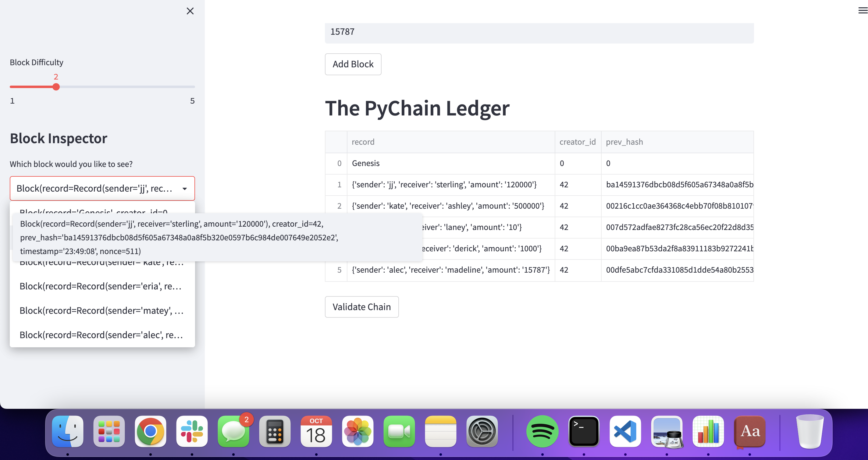Open Messages showing two unread notifications
Screen dimensions: 868x460
click(x=233, y=431)
